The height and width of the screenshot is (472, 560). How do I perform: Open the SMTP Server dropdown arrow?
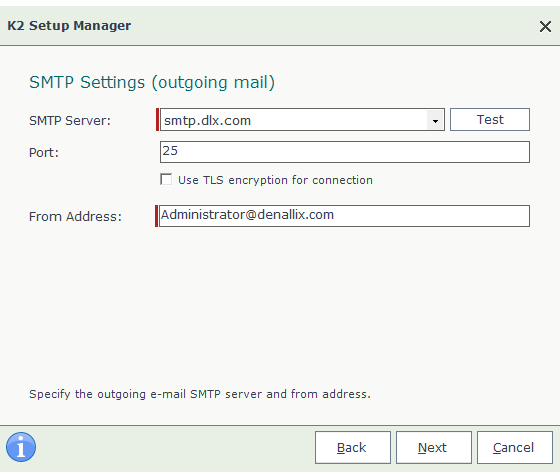435,120
